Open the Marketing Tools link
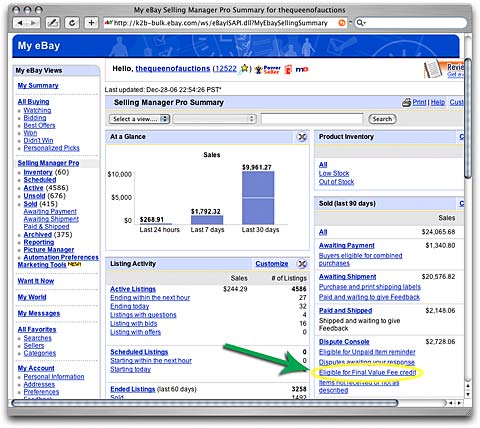Screen dimensions: 480x428 (42, 265)
